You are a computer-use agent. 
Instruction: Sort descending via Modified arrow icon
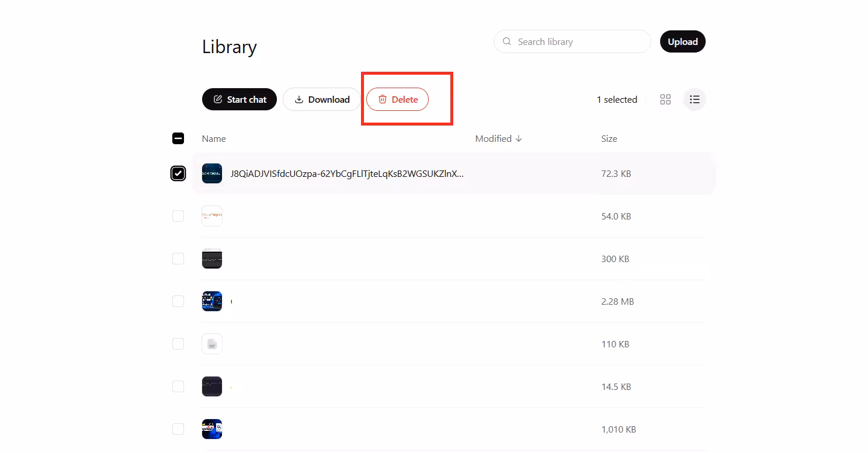[519, 138]
